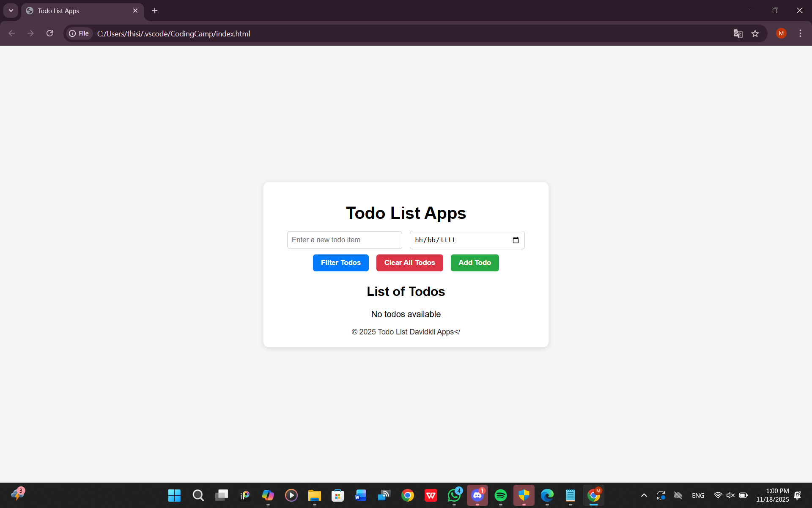Viewport: 812px width, 508px height.
Task: Click the new todo item input field
Action: [x=344, y=240]
